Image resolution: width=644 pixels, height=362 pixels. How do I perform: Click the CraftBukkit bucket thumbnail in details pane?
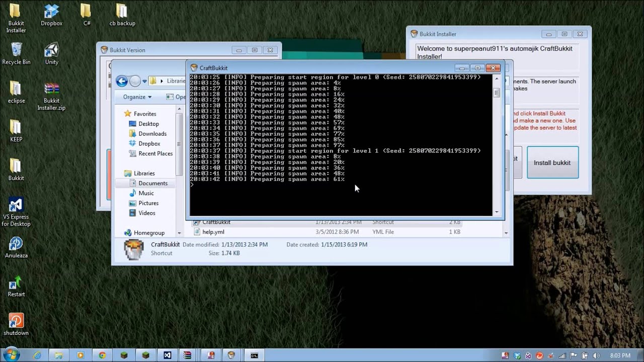[x=134, y=249]
